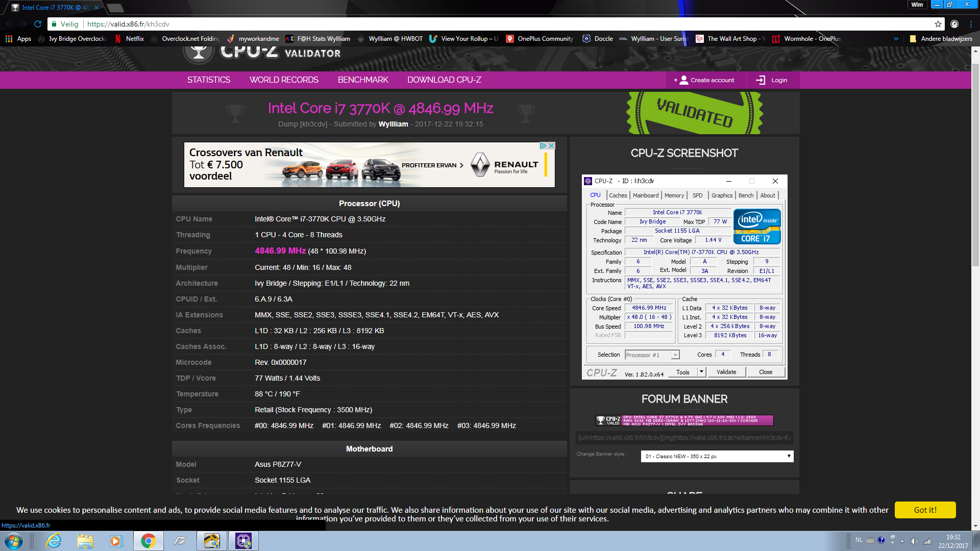Screen dimensions: 980x551
Task: Open Windows Explorer from the taskbar
Action: pyautogui.click(x=85, y=541)
